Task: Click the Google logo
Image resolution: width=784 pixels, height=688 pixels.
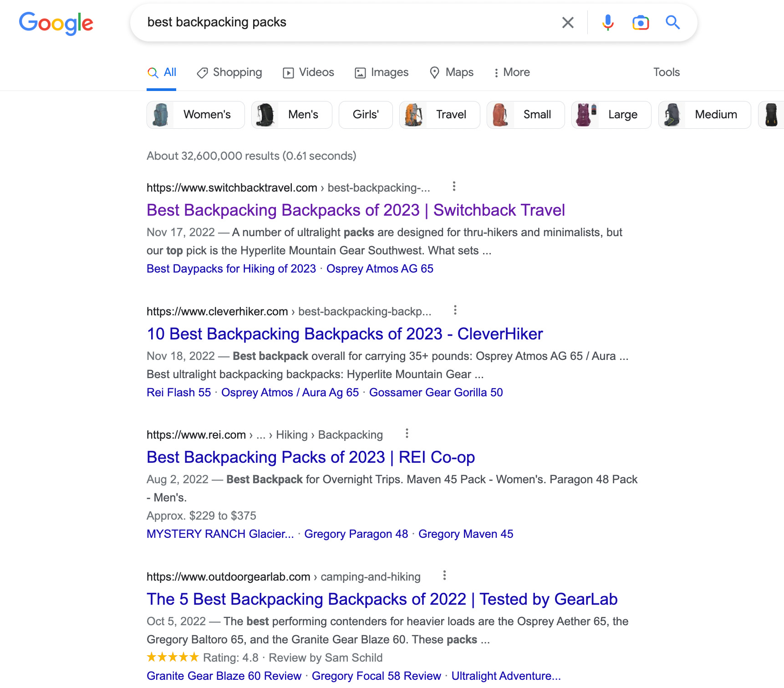Action: (56, 23)
